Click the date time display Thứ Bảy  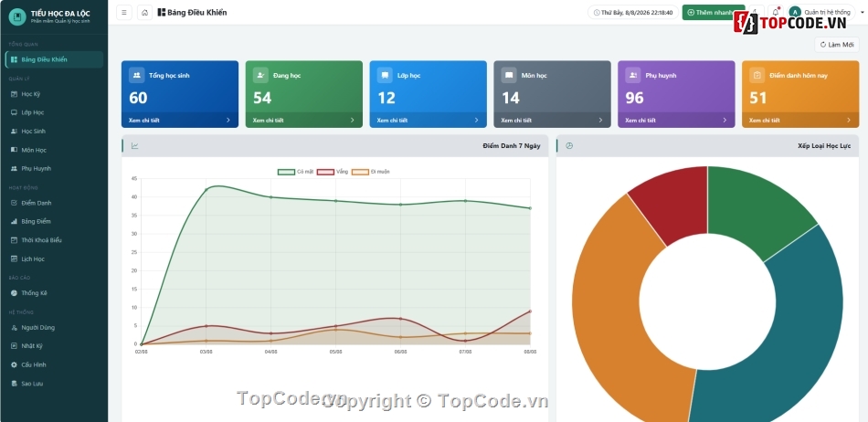(x=633, y=12)
